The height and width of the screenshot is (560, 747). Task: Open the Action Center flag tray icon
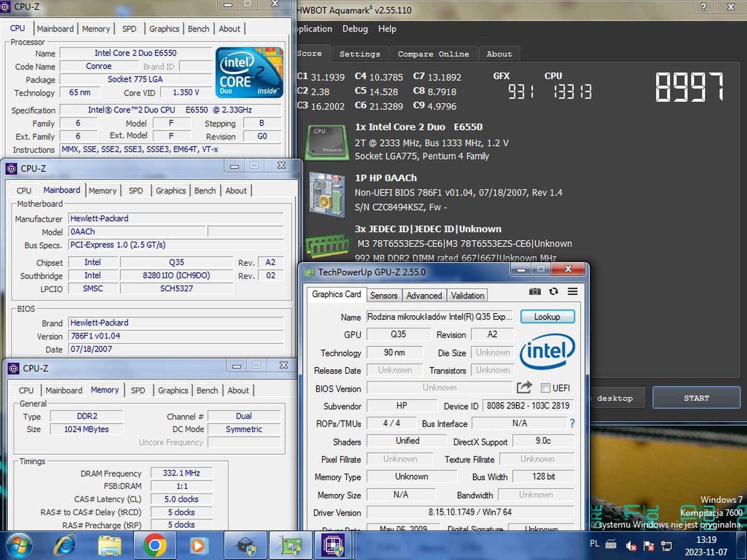[648, 545]
